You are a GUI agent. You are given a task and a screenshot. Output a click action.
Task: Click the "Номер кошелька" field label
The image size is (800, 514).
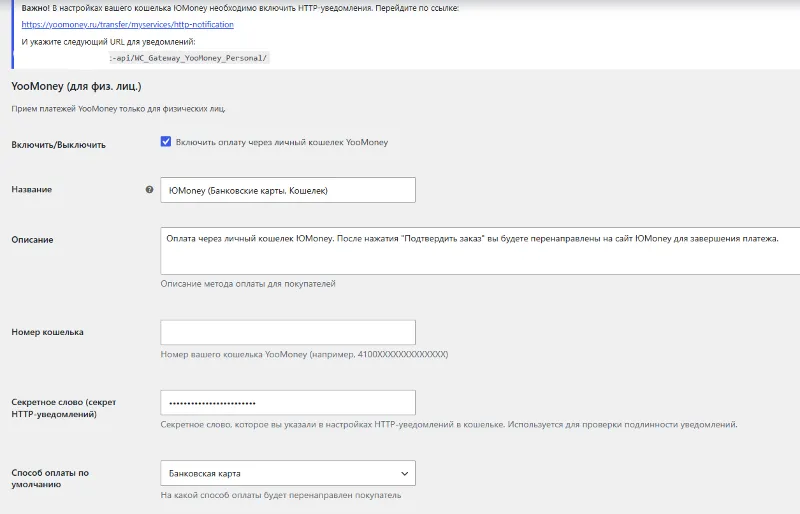pyautogui.click(x=47, y=332)
